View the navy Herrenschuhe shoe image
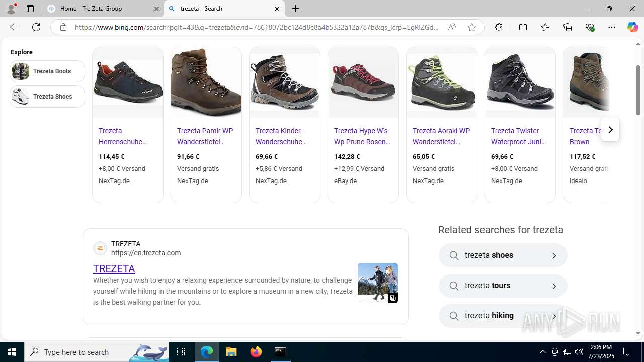The image size is (644, 362). click(128, 82)
